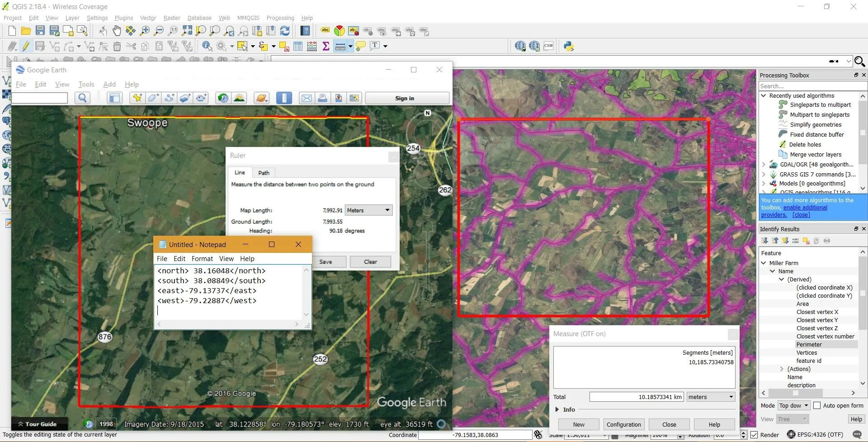The image size is (868, 442).
Task: Click Google Earth search magnifier button
Action: (x=82, y=98)
